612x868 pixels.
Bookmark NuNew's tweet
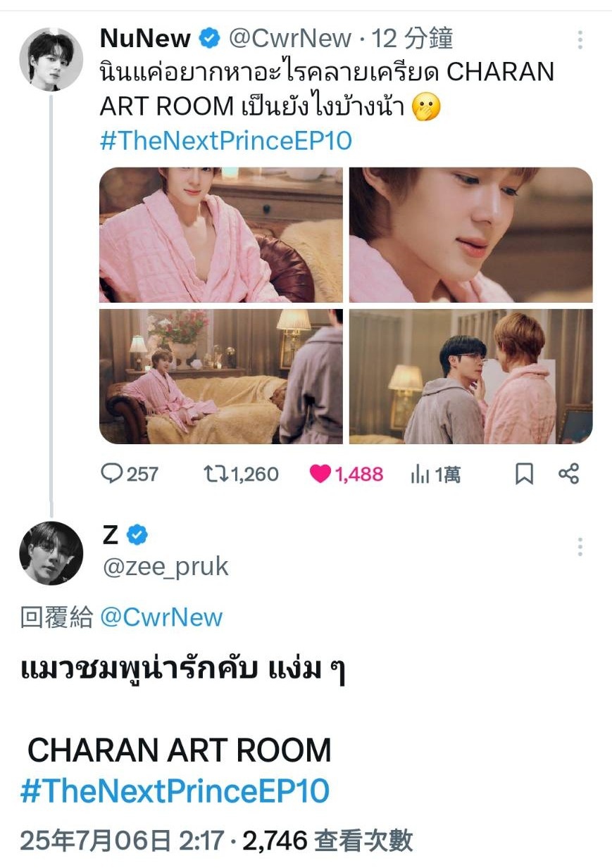pos(524,474)
